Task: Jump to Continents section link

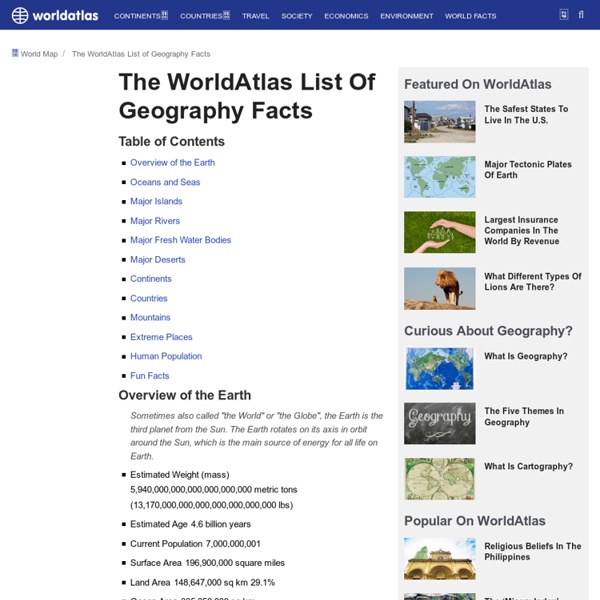Action: [x=151, y=279]
